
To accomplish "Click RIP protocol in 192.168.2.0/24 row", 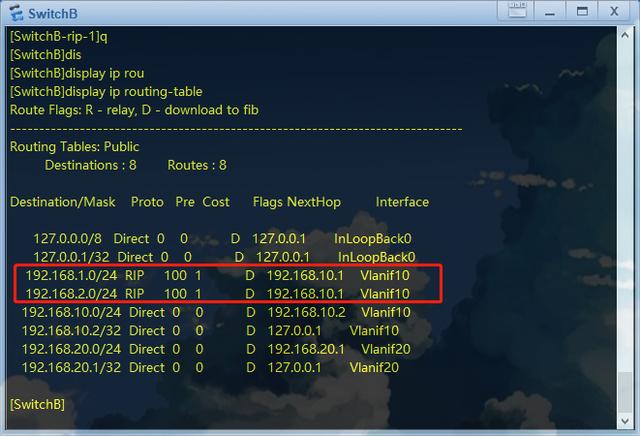I will [x=135, y=294].
